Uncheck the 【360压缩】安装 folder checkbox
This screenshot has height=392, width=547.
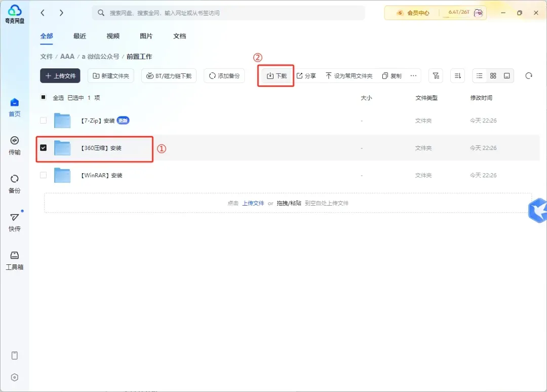coord(43,147)
